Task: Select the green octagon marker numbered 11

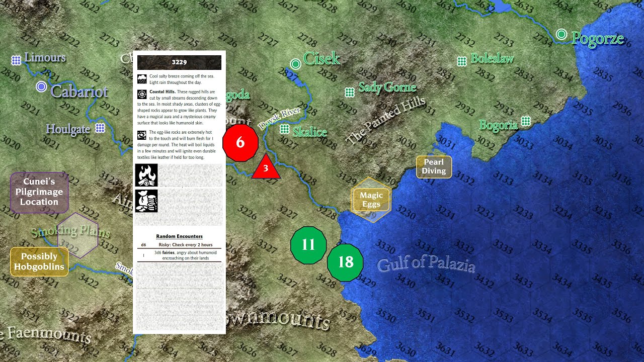Action: click(308, 245)
